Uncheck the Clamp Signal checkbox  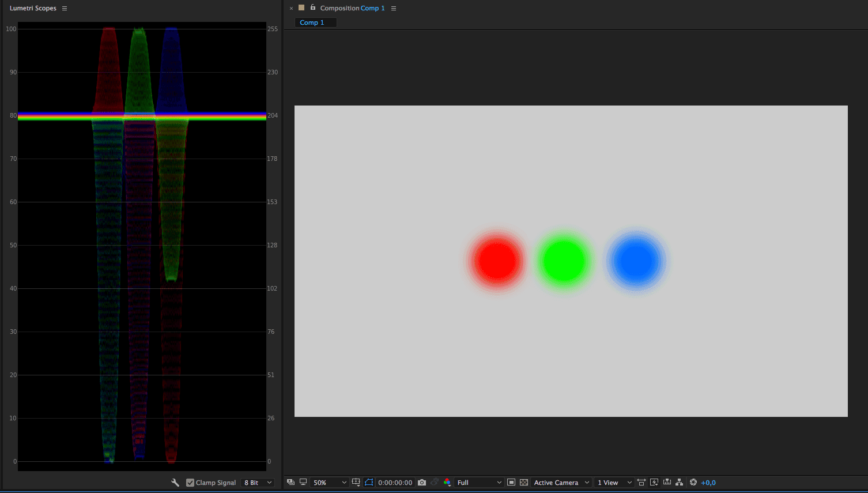tap(190, 483)
